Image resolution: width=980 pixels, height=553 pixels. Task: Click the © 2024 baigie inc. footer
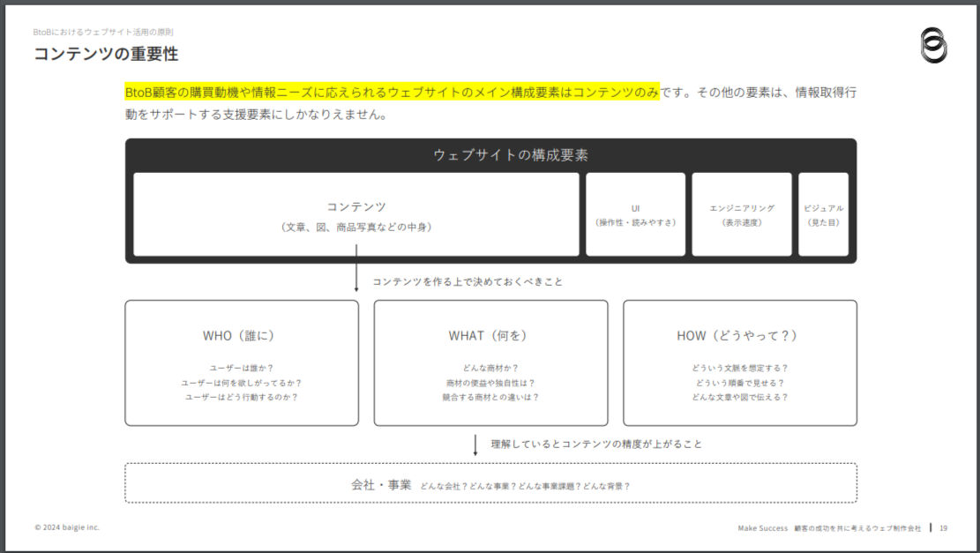[x=68, y=527]
